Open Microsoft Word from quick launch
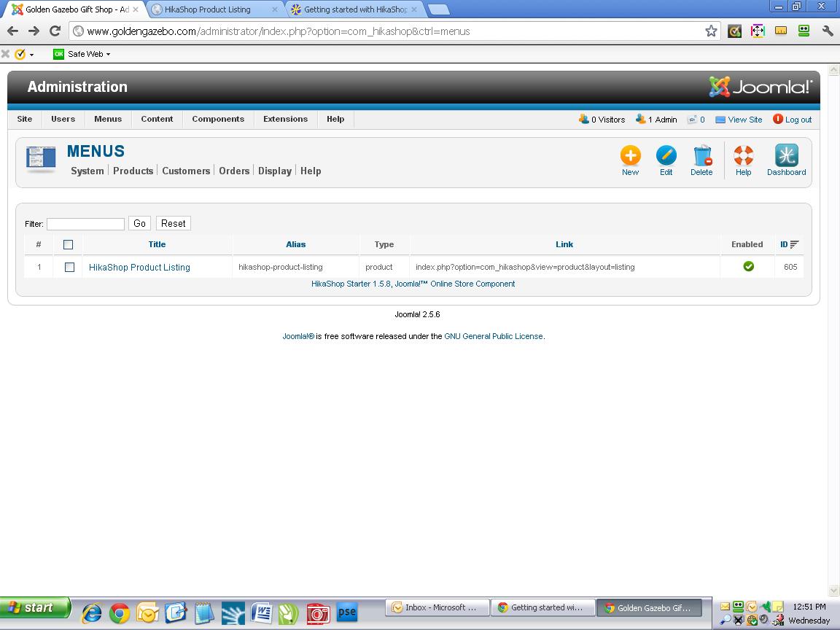The height and width of the screenshot is (630, 840). (x=262, y=612)
